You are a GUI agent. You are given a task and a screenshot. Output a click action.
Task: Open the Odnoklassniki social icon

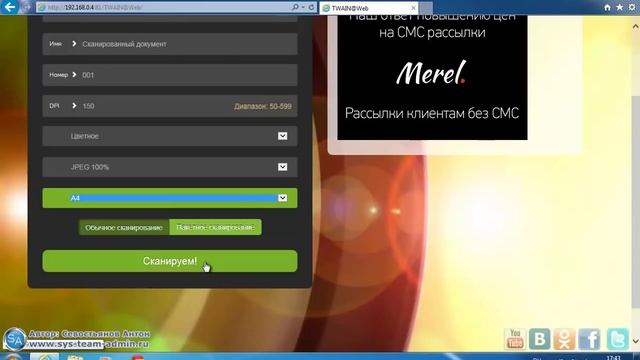(x=564, y=339)
